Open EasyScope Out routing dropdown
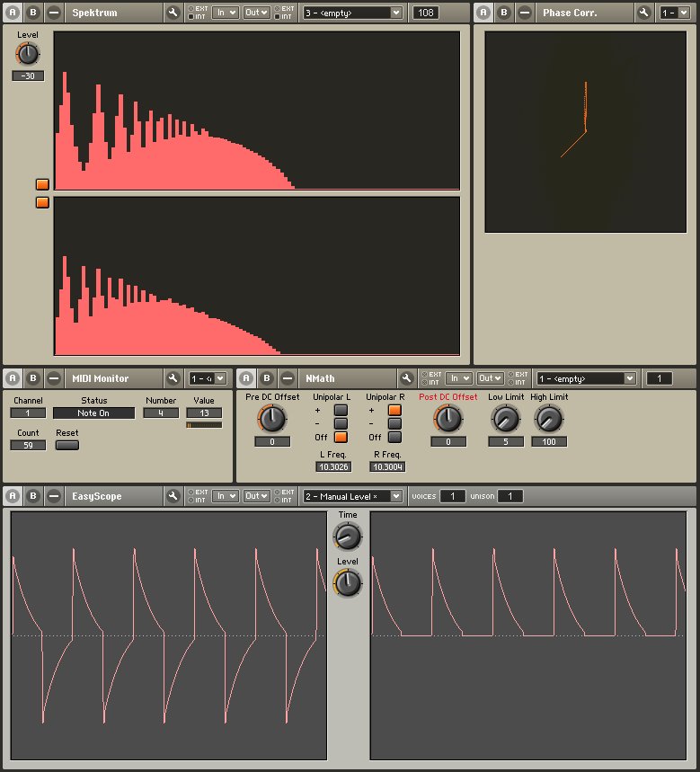This screenshot has width=700, height=772. click(256, 496)
